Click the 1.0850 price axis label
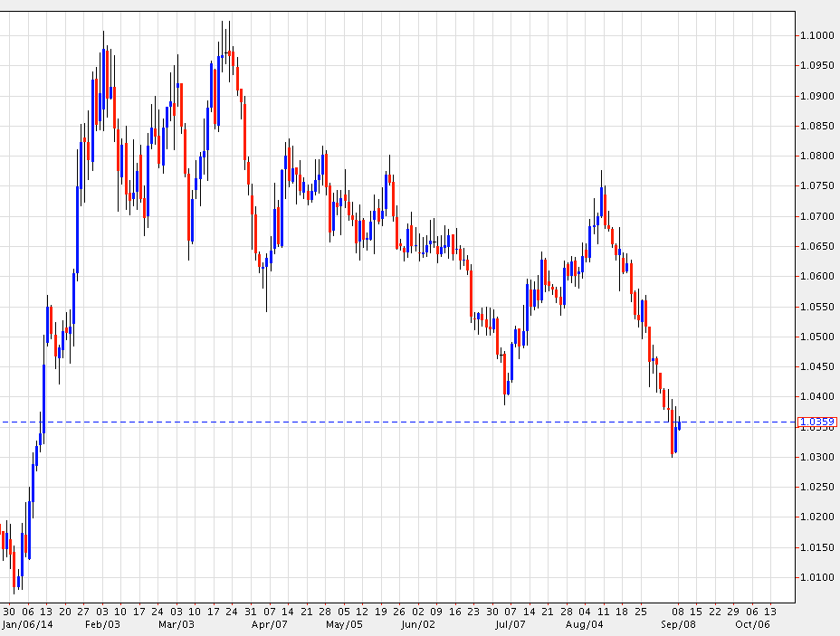Viewport: 840px width, 636px height. click(817, 126)
